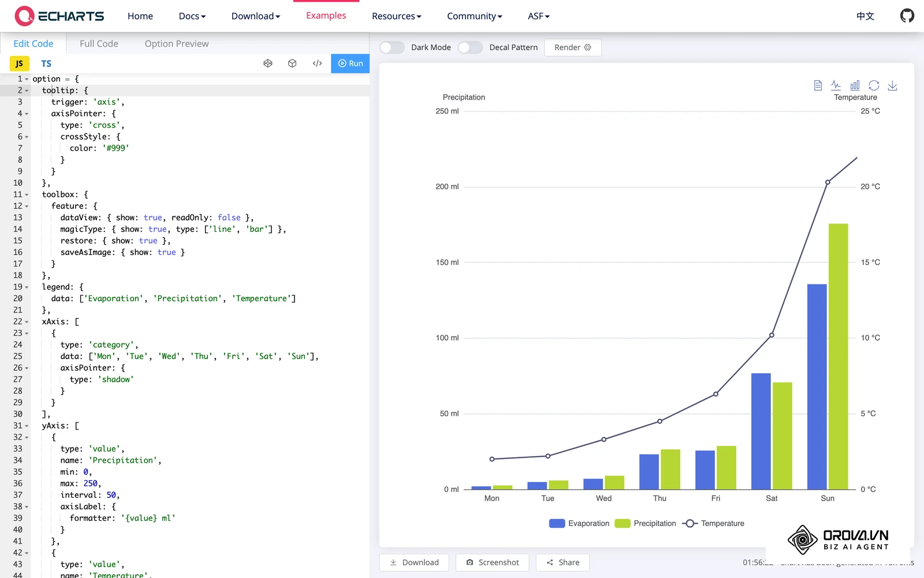Switch to Option Preview tab
Image resolution: width=924 pixels, height=578 pixels.
pyautogui.click(x=177, y=43)
